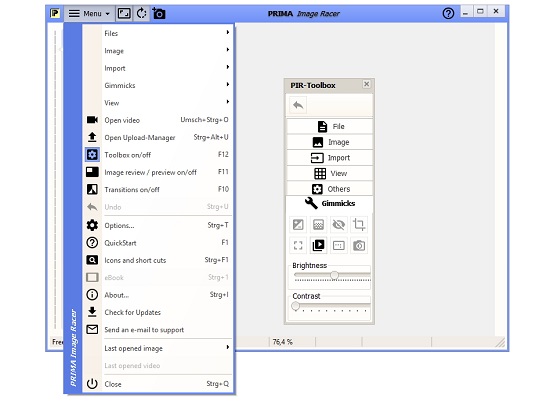Click the fullscreen toolbar icon
The image size is (550, 404).
point(124,14)
